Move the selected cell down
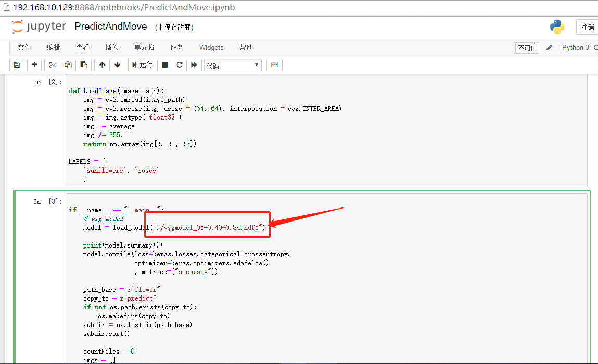 tap(118, 65)
